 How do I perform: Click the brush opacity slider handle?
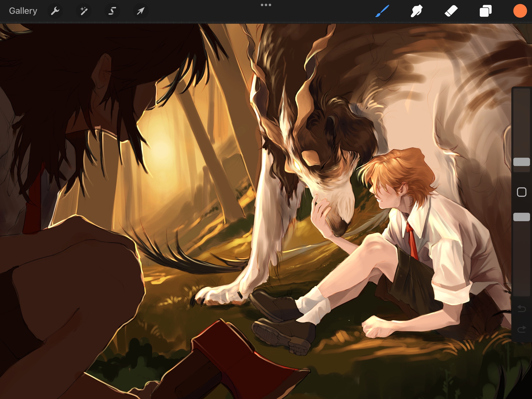click(x=521, y=217)
